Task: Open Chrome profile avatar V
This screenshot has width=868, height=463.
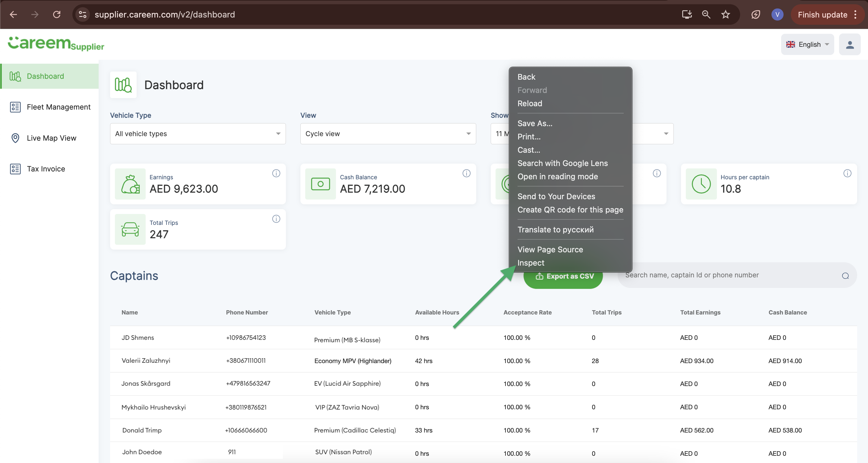Action: click(x=777, y=14)
